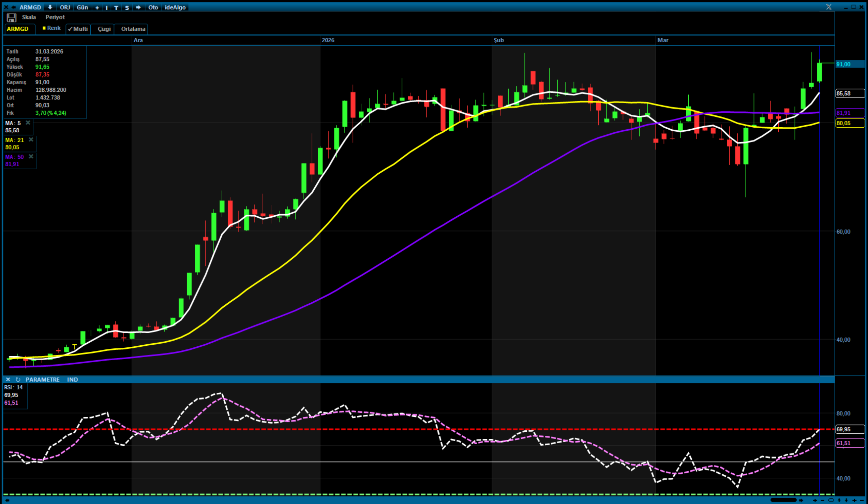Click the Renk yellow color swatch

[x=44, y=28]
